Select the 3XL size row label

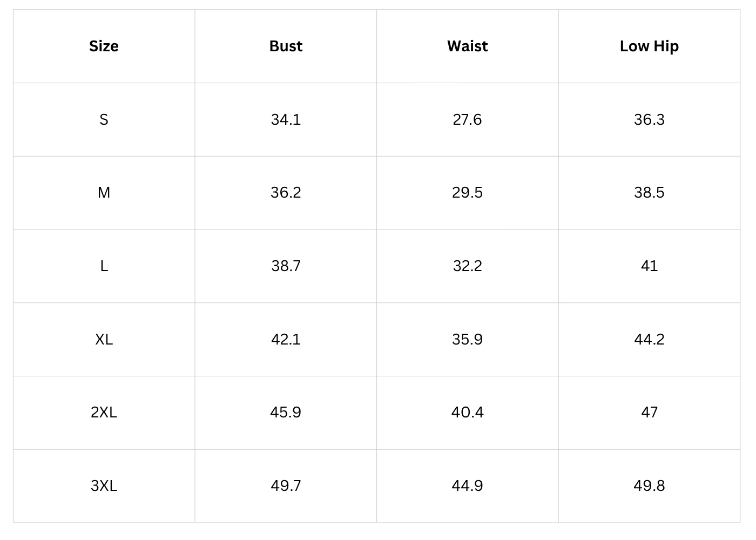click(x=104, y=485)
